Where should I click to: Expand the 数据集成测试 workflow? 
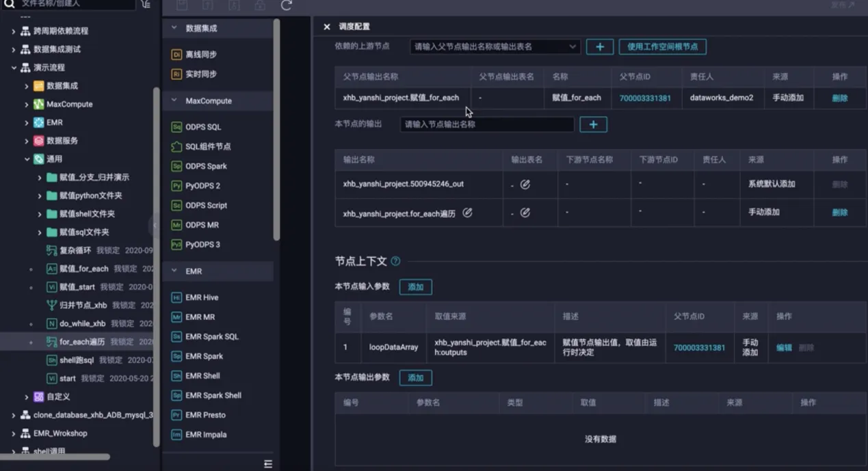[x=14, y=49]
